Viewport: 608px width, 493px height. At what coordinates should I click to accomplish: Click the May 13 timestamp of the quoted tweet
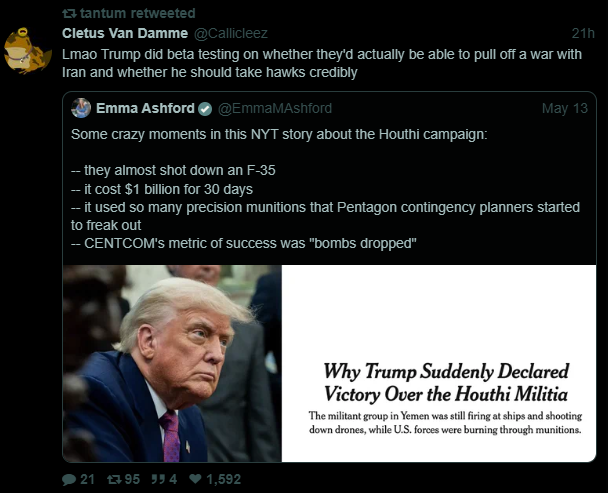click(565, 108)
